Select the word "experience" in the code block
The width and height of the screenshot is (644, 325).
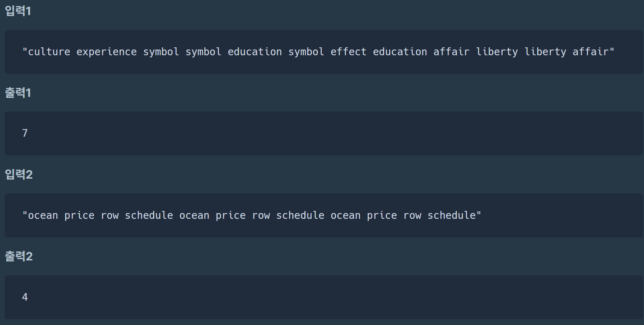[x=107, y=52]
